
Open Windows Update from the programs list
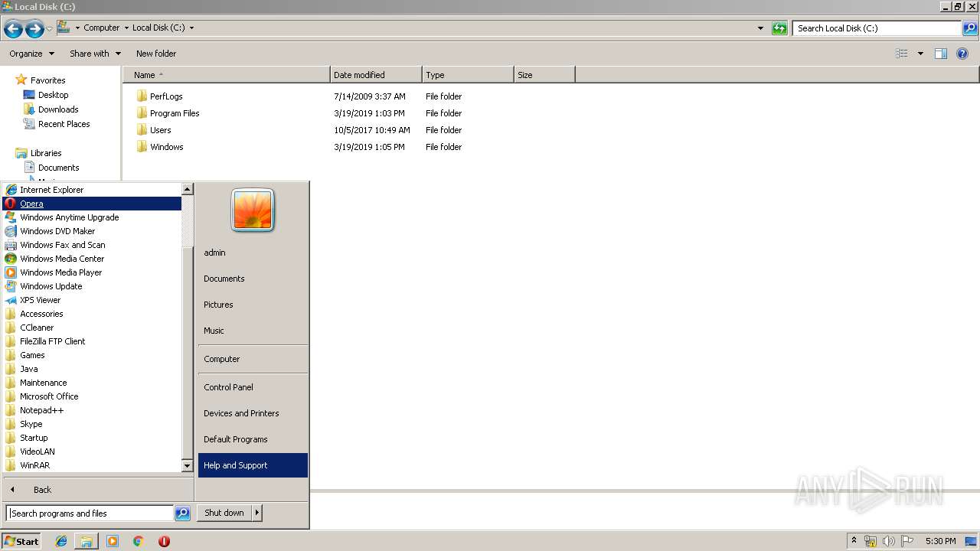click(x=92, y=286)
